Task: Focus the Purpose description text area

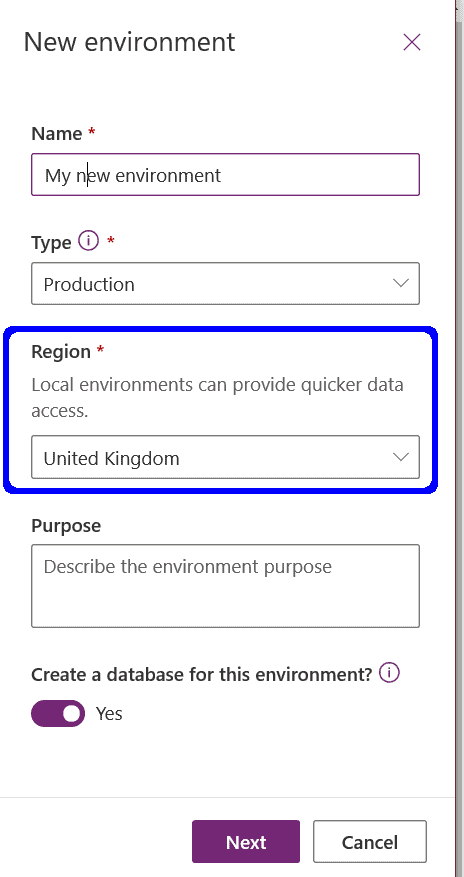Action: coord(225,586)
